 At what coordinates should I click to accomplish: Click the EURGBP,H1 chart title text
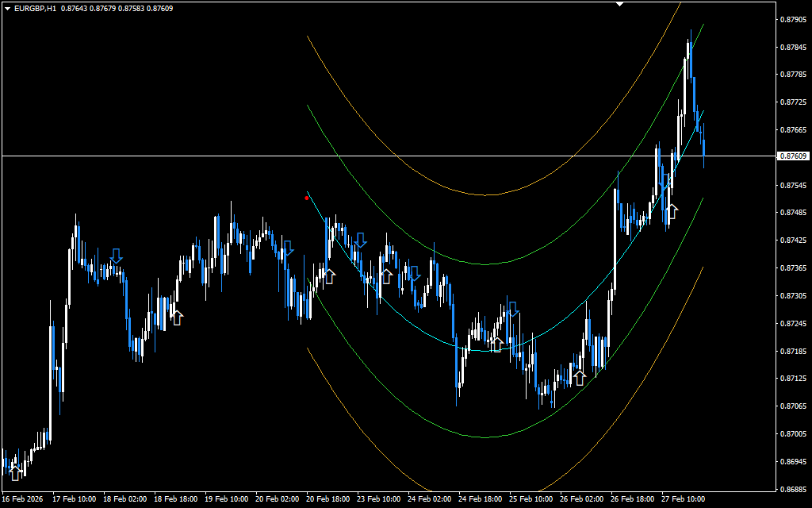click(35, 9)
